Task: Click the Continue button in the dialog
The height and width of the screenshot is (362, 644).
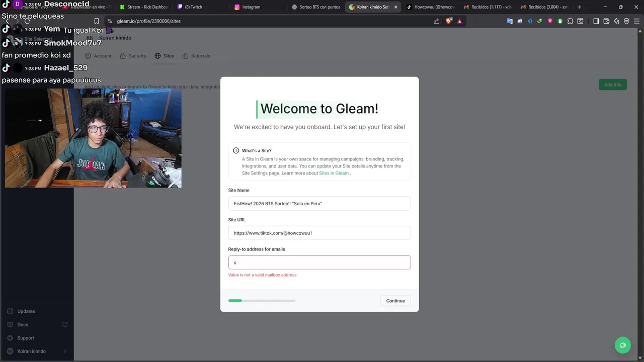Action: click(395, 301)
